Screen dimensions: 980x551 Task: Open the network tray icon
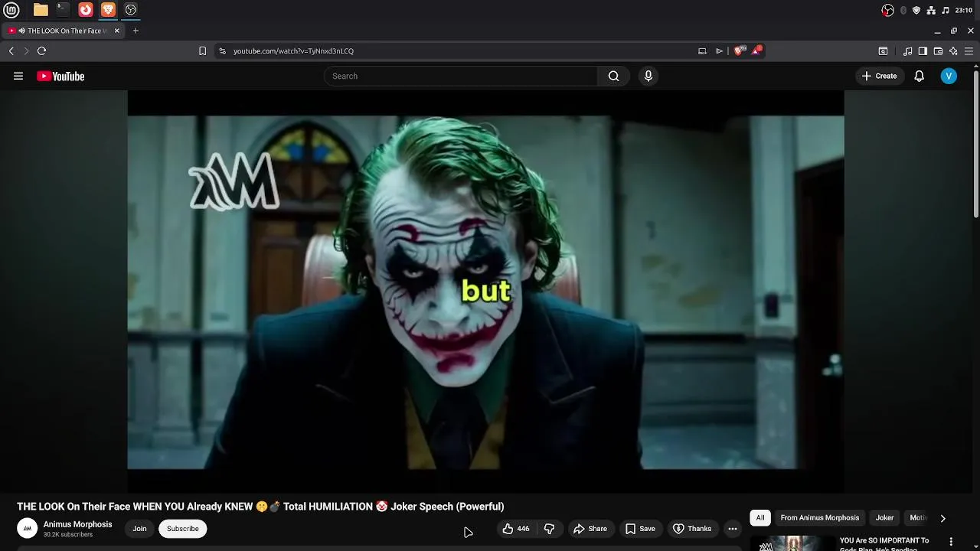[931, 10]
